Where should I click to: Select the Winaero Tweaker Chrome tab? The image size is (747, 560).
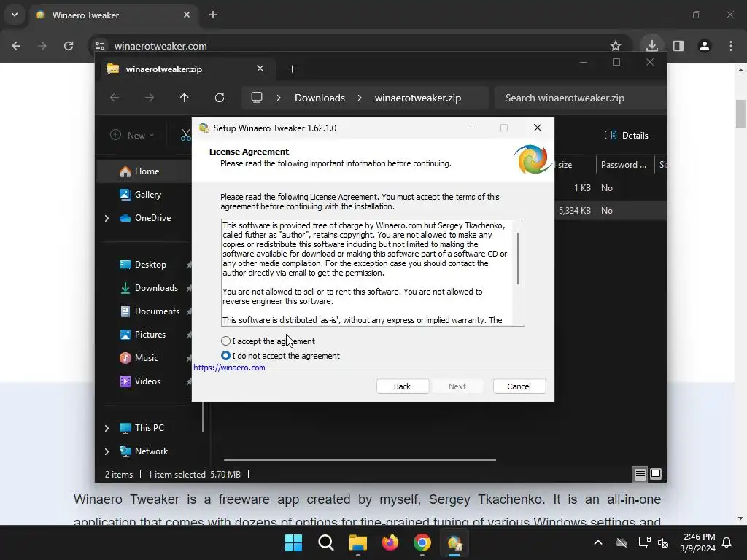coord(115,15)
